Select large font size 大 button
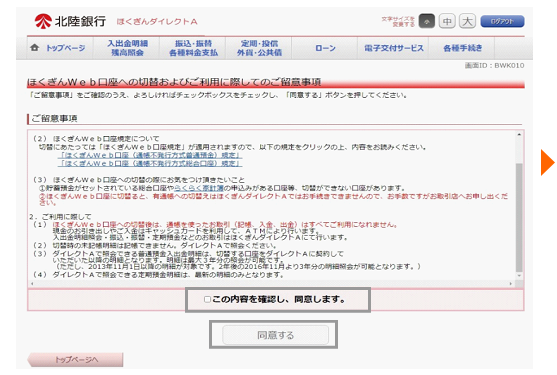Screen dimensions: 557x375 tap(467, 21)
